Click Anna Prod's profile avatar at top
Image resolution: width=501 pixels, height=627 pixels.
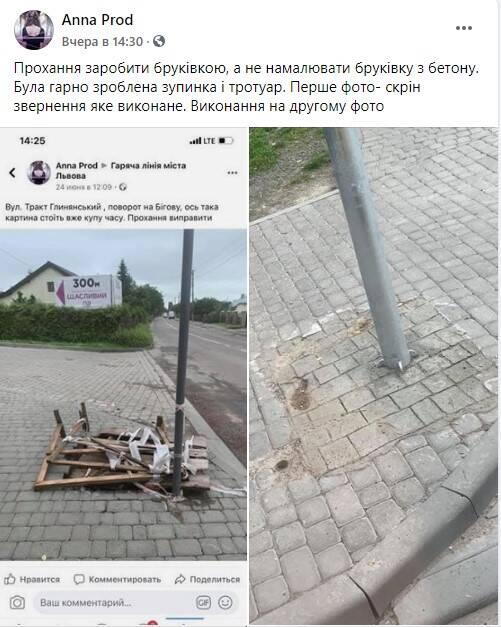click(x=34, y=30)
